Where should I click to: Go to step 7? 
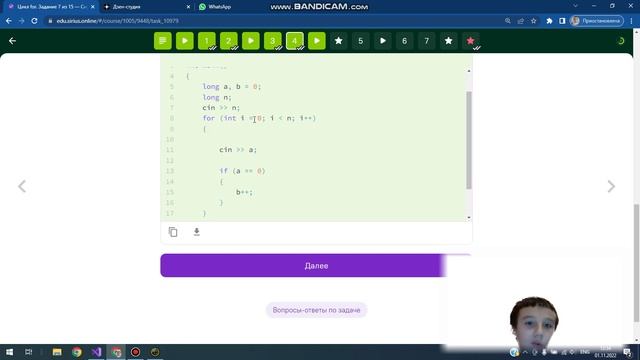click(427, 41)
